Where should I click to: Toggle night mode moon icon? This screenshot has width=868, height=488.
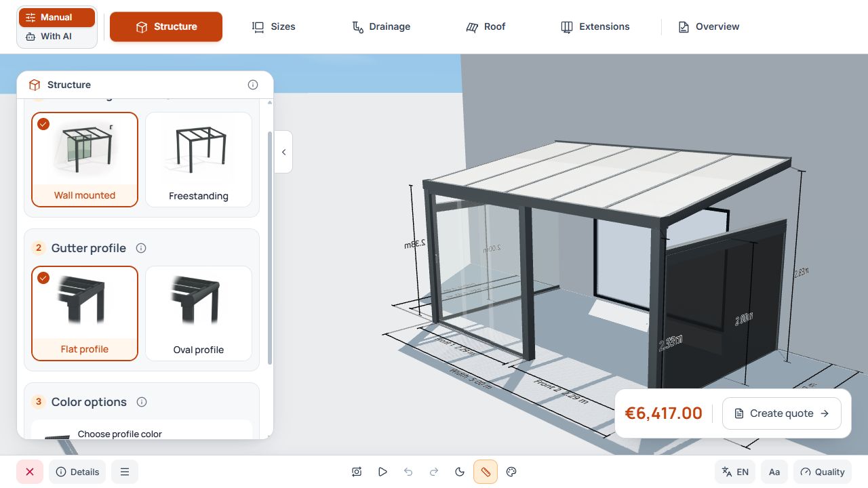[460, 472]
